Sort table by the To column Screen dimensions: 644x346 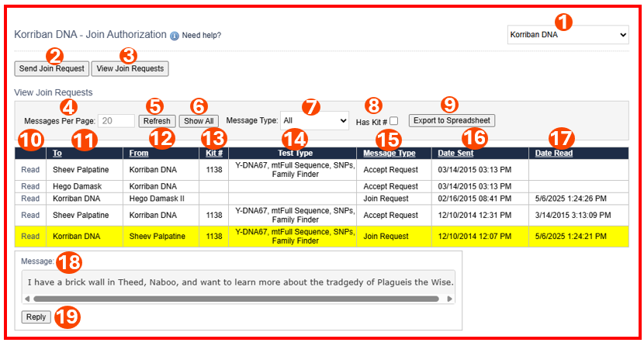(x=57, y=154)
